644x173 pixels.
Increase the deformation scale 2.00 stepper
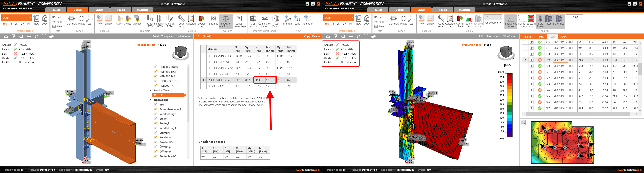(581, 16)
